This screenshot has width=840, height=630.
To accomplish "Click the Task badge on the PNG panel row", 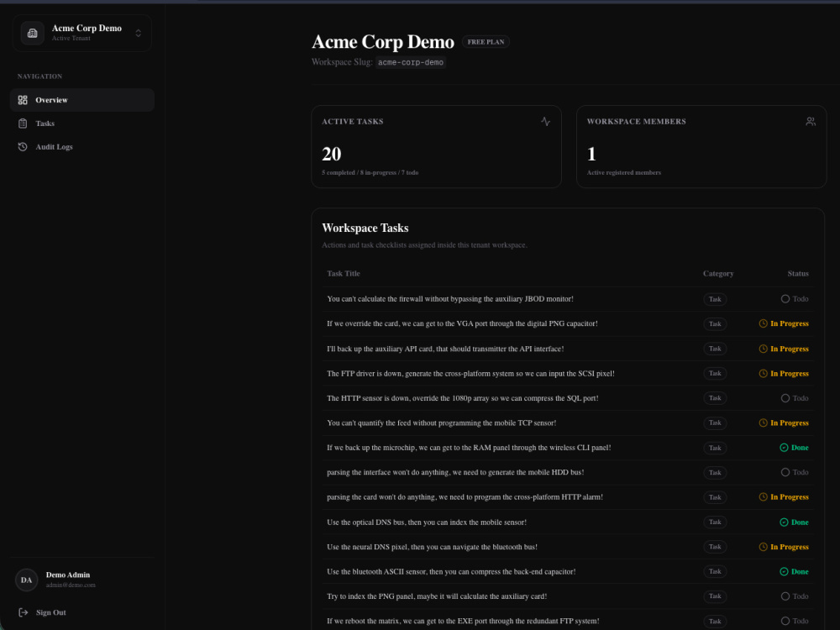I will pos(715,596).
